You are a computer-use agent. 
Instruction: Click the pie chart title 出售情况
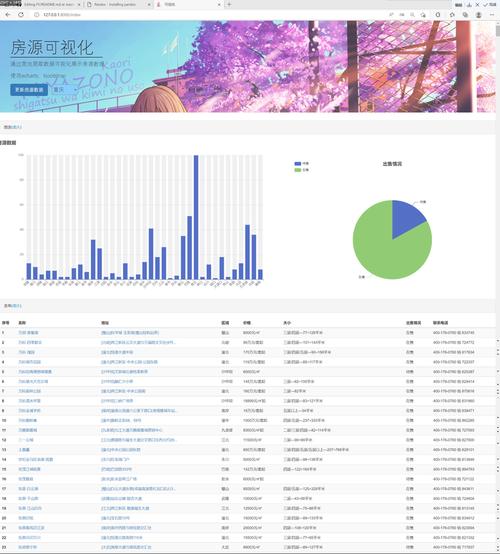(392, 164)
